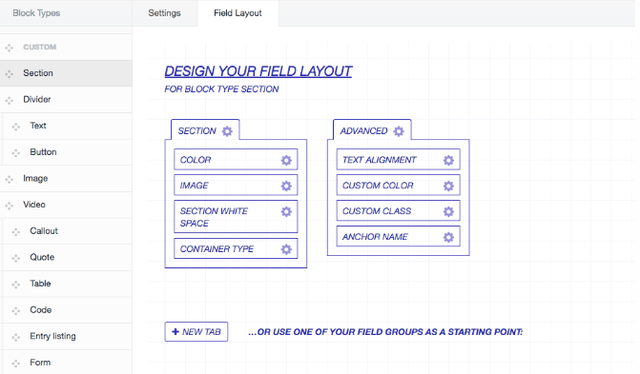Select the Quote block type
Viewport: 640px width, 374px height.
68,258
